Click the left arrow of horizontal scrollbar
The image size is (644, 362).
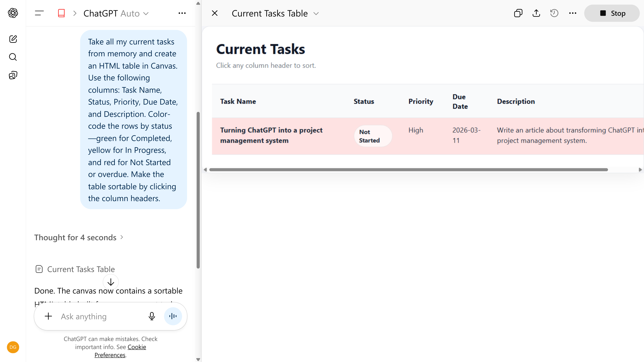tap(205, 170)
